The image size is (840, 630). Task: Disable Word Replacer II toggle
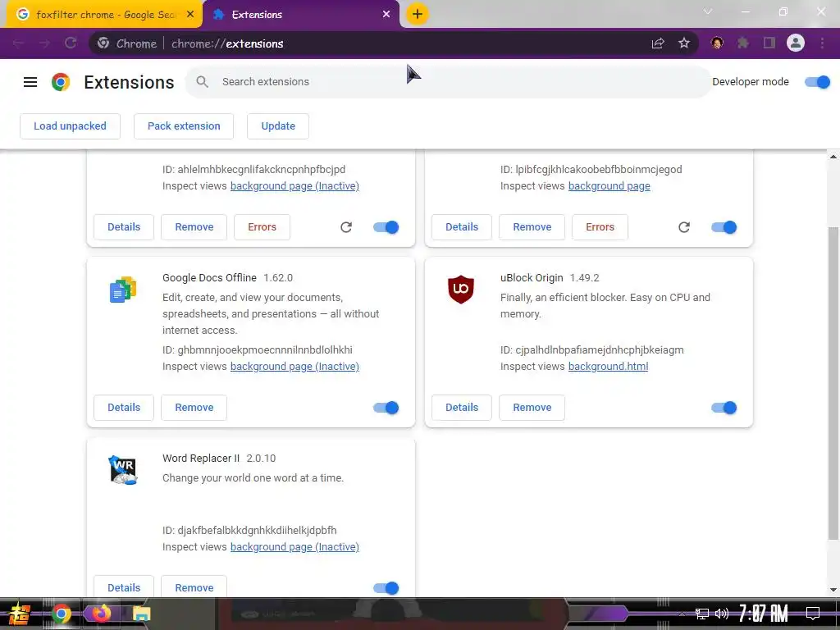pyautogui.click(x=386, y=588)
